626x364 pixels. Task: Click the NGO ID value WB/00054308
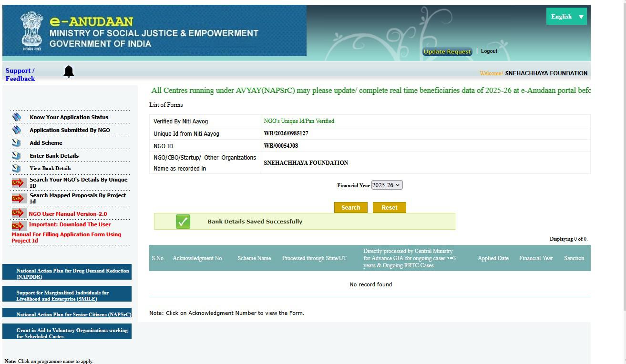281,146
